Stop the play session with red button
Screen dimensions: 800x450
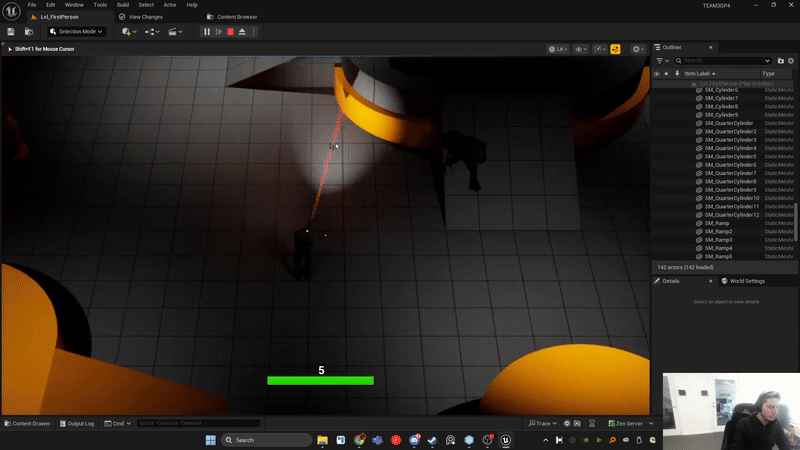click(230, 32)
